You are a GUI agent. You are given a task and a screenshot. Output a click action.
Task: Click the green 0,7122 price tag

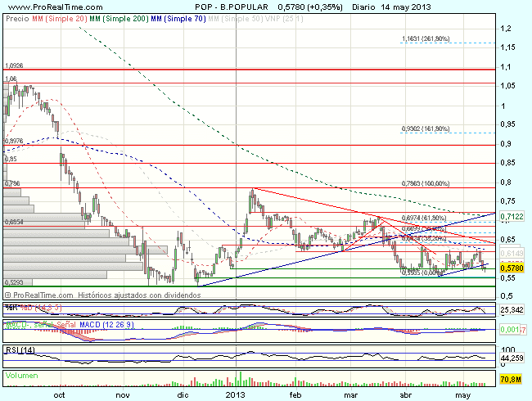pos(512,217)
